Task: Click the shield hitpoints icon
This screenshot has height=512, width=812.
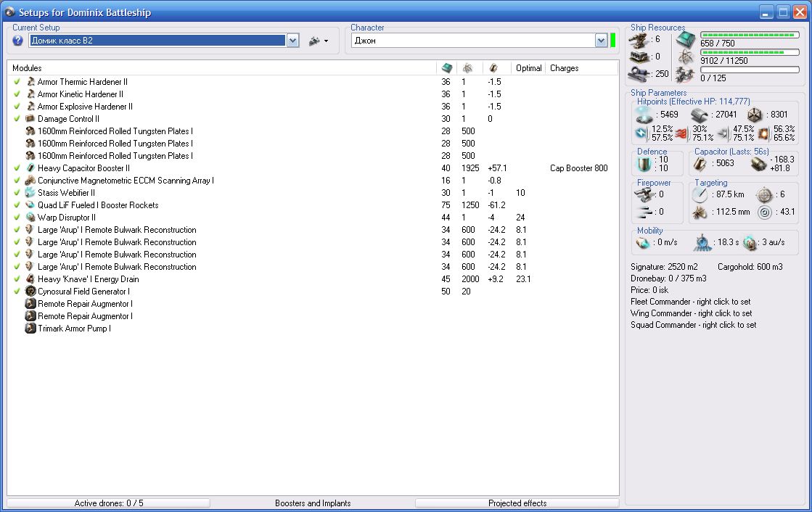Action: [x=644, y=115]
